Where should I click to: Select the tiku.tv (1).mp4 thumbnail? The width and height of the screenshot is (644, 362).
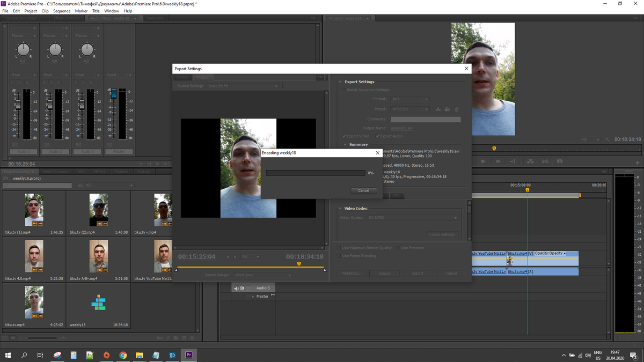coord(34,210)
